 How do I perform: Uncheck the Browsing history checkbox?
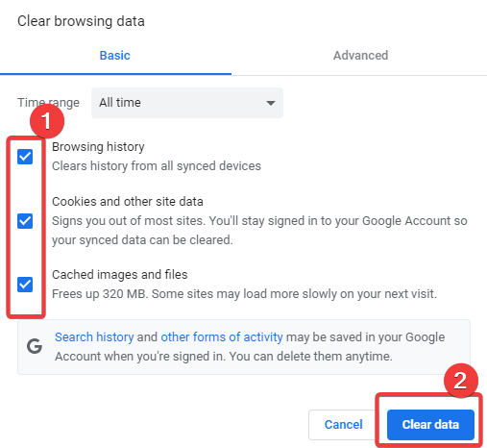point(25,157)
